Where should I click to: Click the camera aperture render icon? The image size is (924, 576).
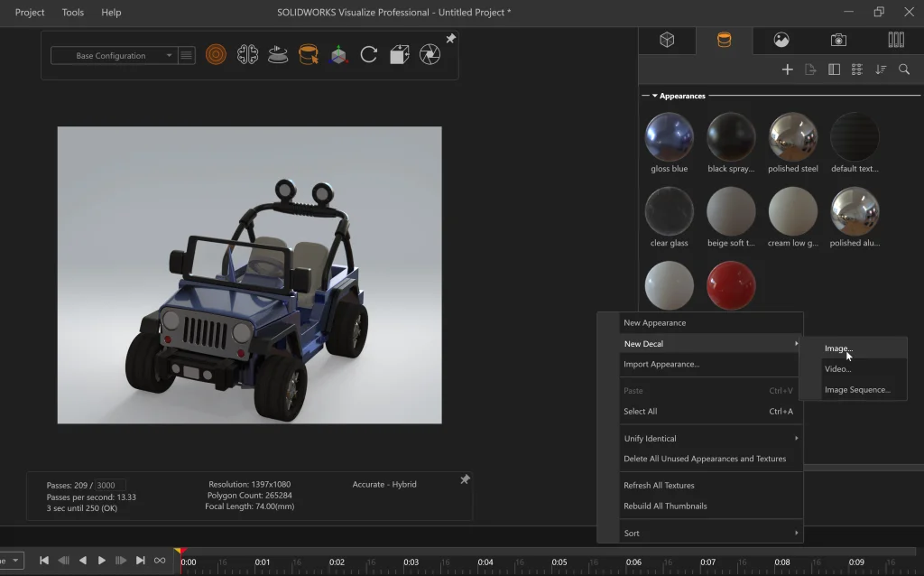(430, 55)
